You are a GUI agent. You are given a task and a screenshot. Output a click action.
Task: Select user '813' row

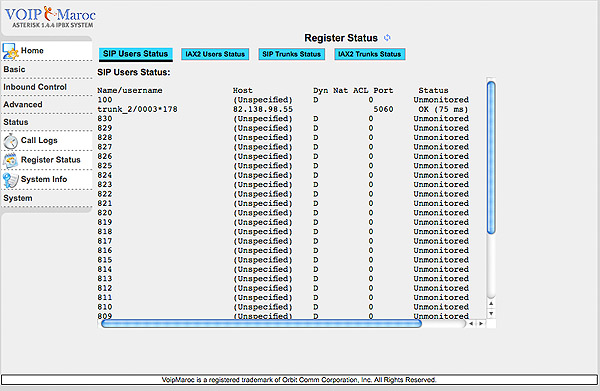pos(283,279)
